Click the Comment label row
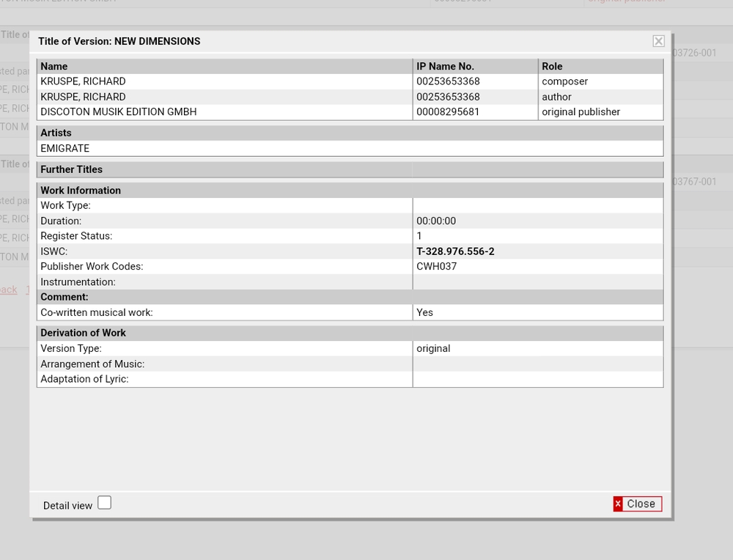 coord(350,297)
